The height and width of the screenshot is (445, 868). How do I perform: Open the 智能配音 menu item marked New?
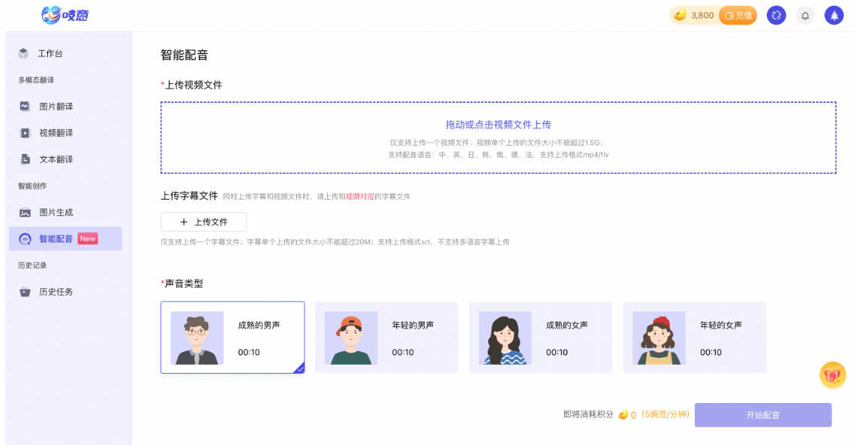coord(56,238)
